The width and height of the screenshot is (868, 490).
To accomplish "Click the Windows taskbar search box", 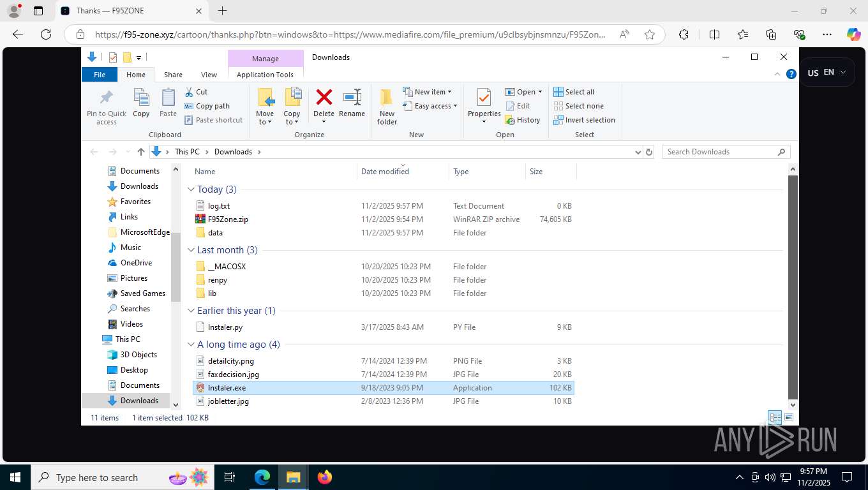I will (121, 477).
